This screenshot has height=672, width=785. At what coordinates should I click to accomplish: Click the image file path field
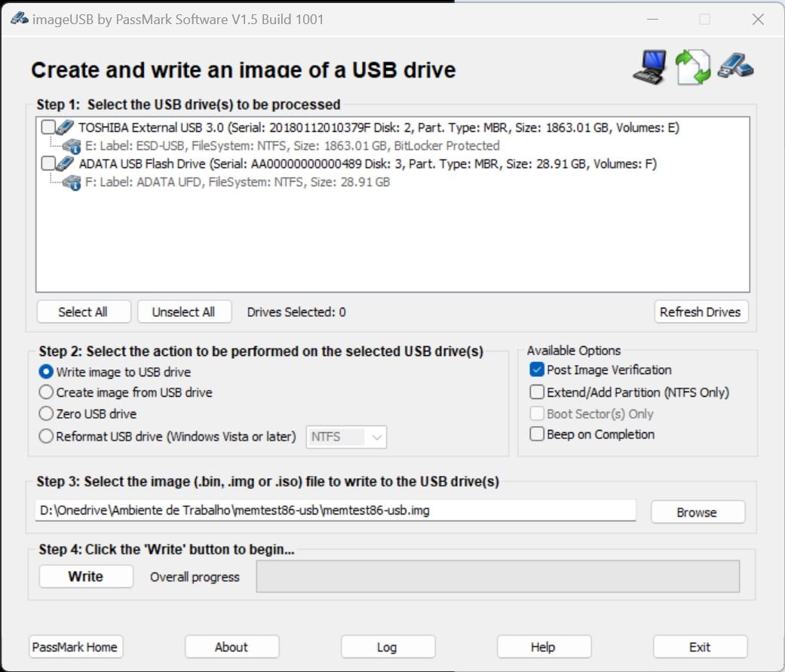tap(336, 511)
